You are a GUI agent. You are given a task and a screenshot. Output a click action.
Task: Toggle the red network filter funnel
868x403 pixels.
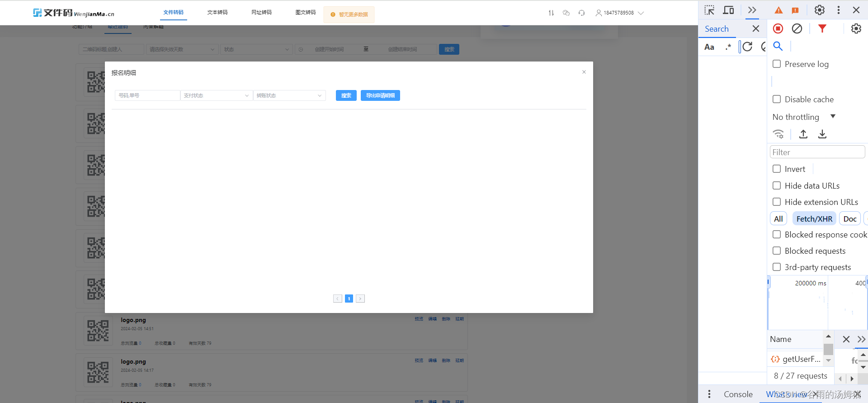(x=822, y=28)
